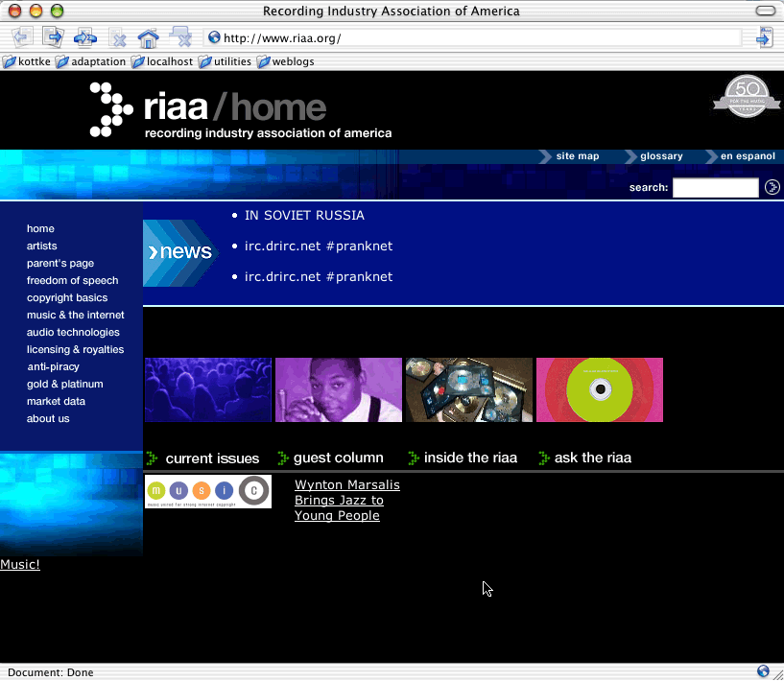Click the status bar globe icon

(763, 671)
